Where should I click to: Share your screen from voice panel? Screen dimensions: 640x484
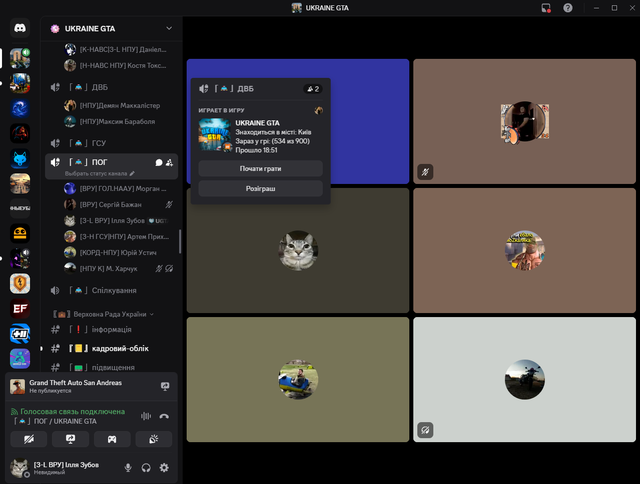pyautogui.click(x=71, y=439)
